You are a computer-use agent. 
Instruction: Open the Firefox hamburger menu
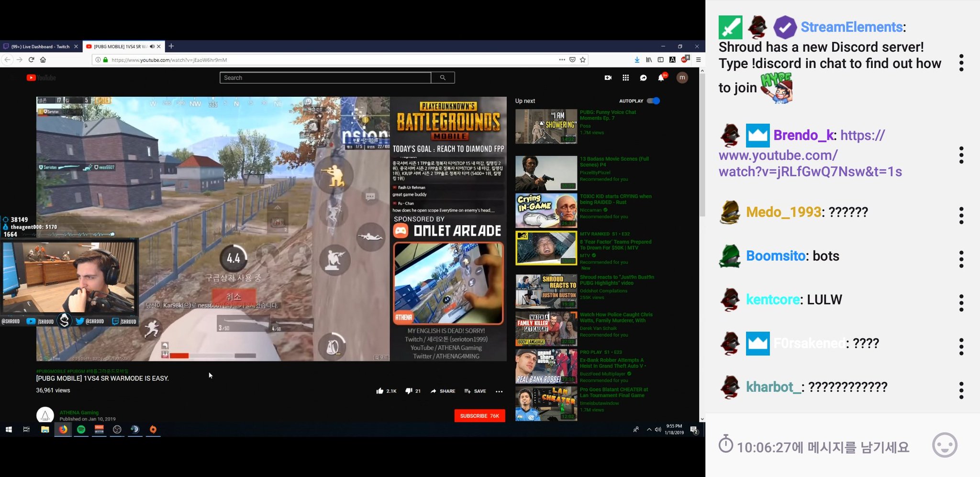tap(698, 60)
